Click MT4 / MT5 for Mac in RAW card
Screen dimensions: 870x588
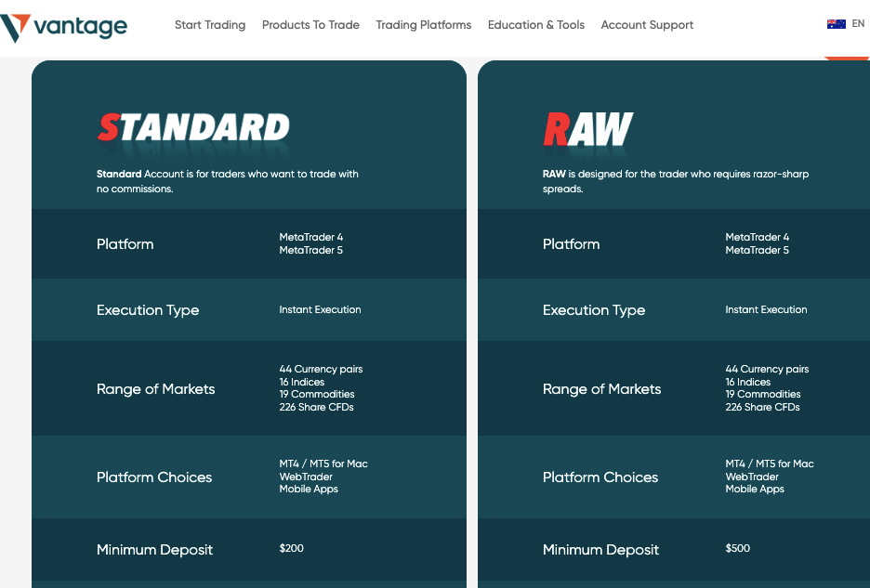(x=770, y=464)
